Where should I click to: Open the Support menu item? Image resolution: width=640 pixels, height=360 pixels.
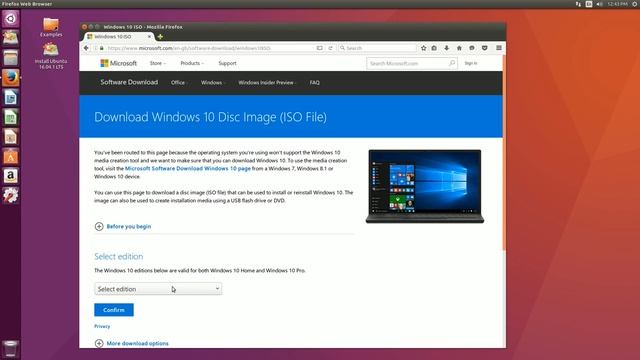(227, 63)
